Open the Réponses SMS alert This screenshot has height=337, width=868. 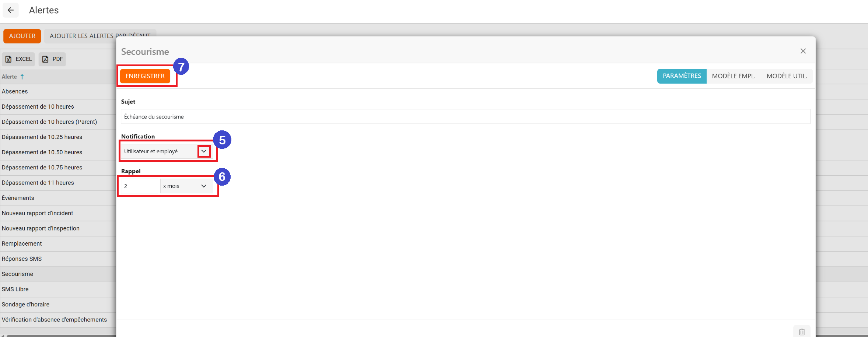tap(22, 259)
